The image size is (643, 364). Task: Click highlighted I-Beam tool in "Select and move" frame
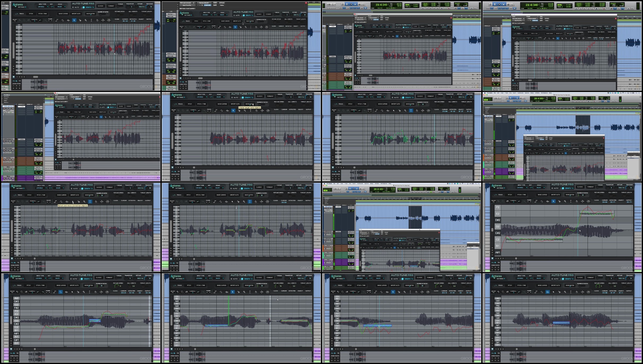[x=90, y=201]
